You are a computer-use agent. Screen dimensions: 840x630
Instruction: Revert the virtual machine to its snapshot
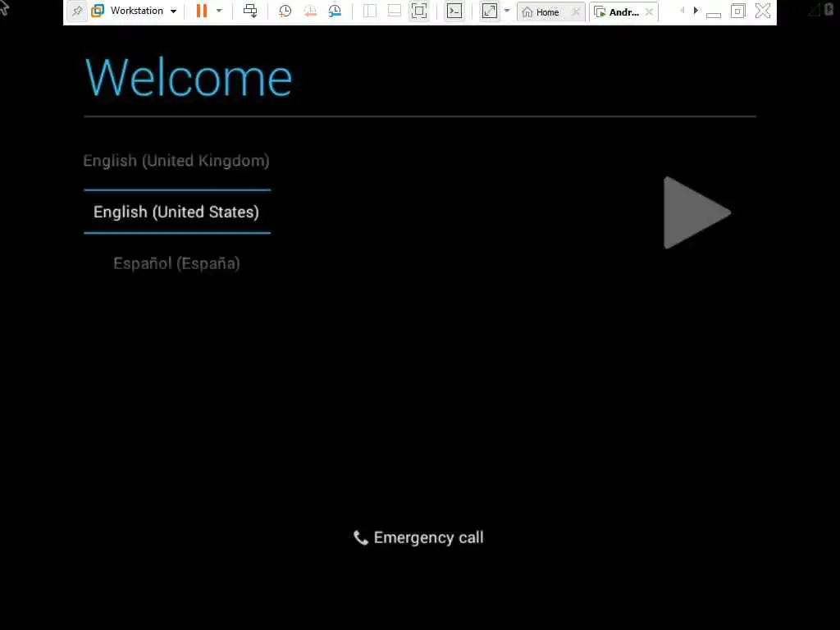(x=310, y=11)
